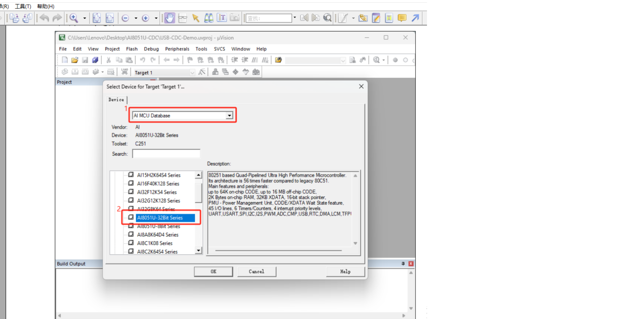Click the 查找 search field in PDF viewer
This screenshot has height=319, width=644.
269,18
